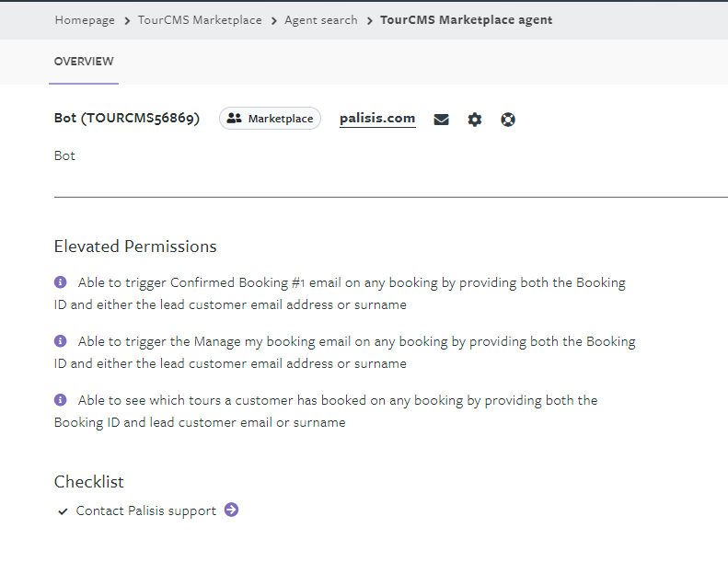The height and width of the screenshot is (562, 728).
Task: Open the gear settings icon for the agent
Action: pos(475,120)
